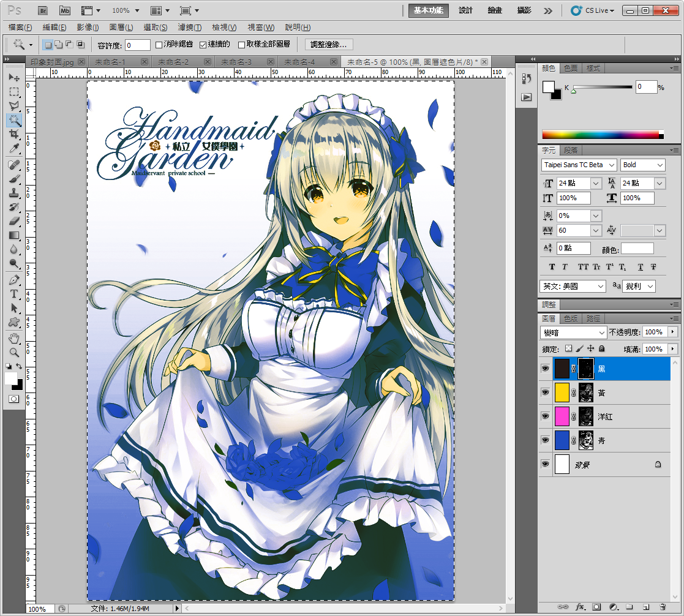The image size is (684, 616).
Task: Select the Dodge tool
Action: [x=14, y=263]
